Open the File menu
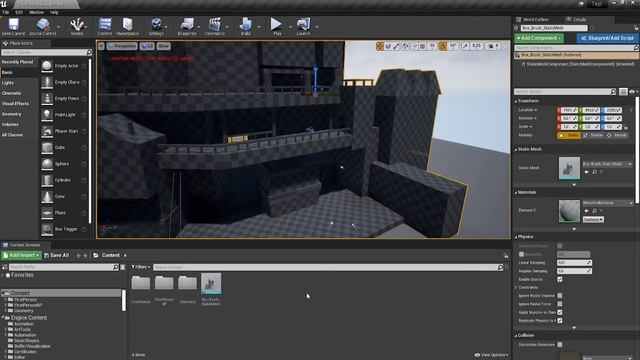 (x=6, y=12)
